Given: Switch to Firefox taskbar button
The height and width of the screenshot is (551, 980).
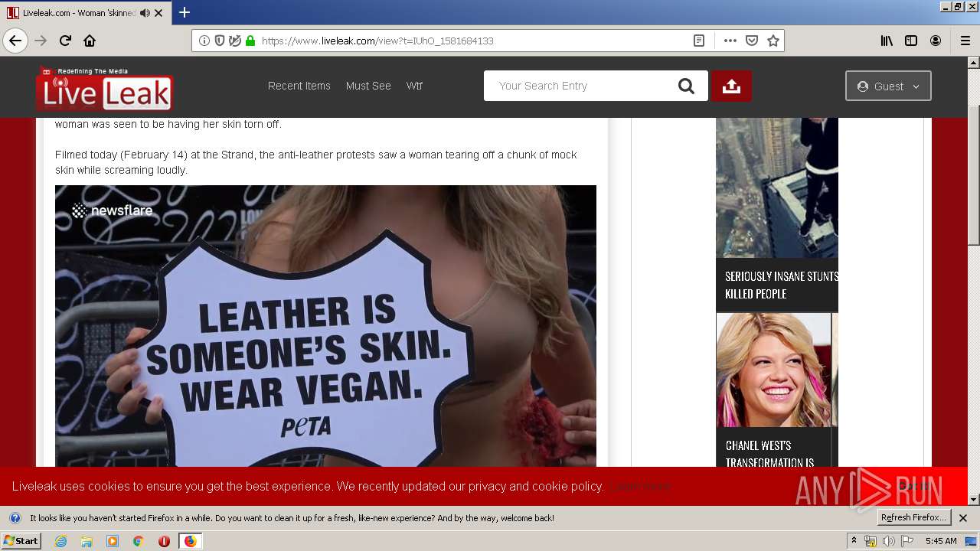Looking at the screenshot, I should [190, 541].
